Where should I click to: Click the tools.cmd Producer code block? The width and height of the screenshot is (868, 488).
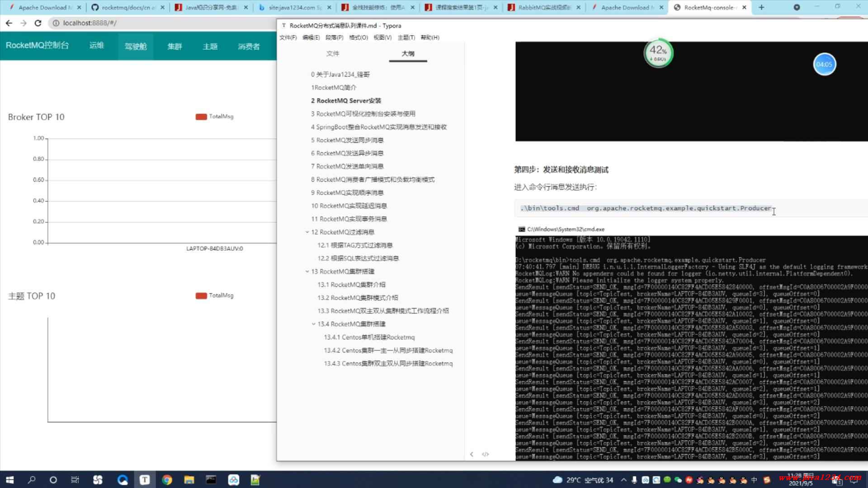[x=691, y=208]
